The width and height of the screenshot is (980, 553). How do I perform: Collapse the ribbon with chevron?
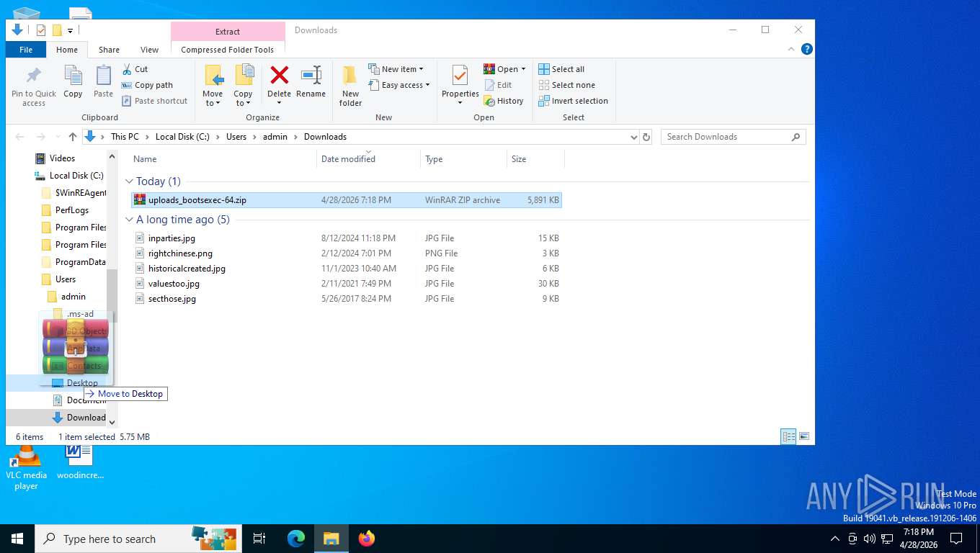click(x=791, y=49)
